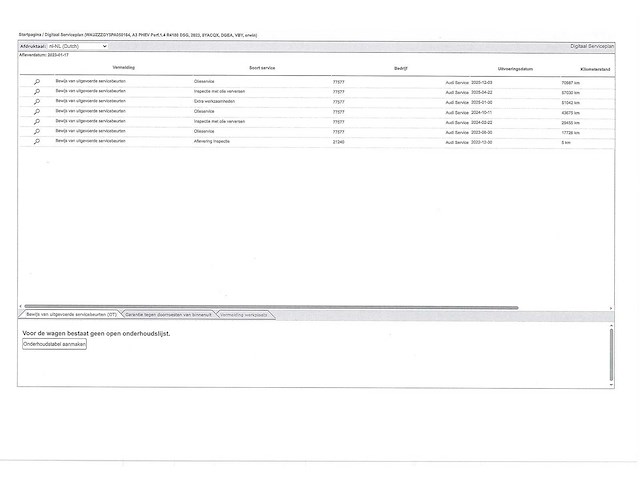This screenshot has width=640, height=480.
Task: Go to Startpagina via breadcrumb
Action: click(x=30, y=34)
